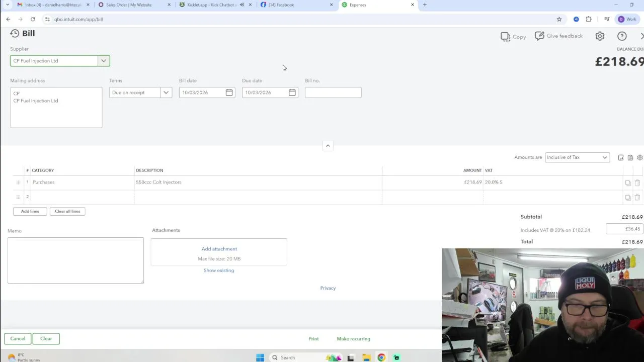
Task: Open the Privacy link
Action: point(328,288)
